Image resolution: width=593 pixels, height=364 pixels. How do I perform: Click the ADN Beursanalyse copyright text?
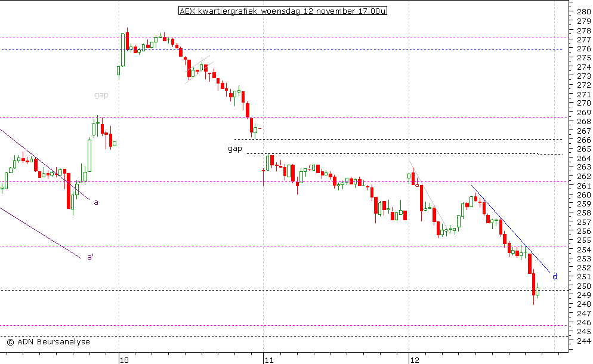48,342
